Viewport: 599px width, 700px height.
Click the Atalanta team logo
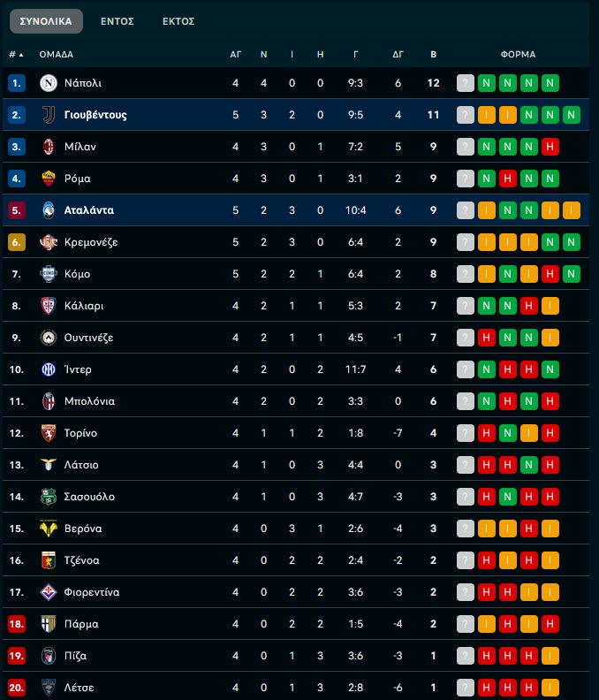click(49, 210)
